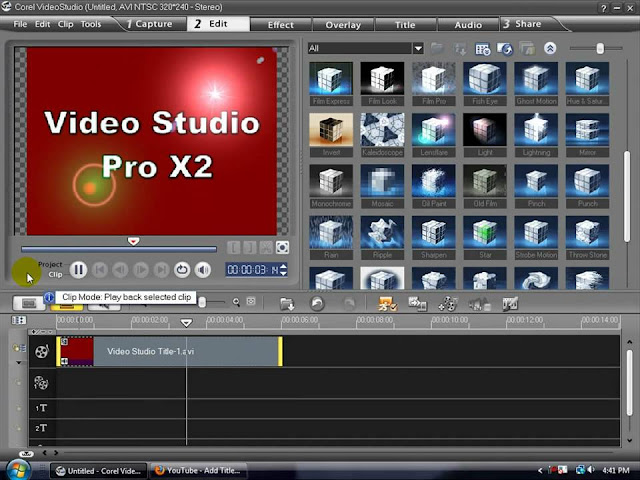The image size is (640, 480).
Task: Click the title track 1T button
Action: [x=41, y=408]
